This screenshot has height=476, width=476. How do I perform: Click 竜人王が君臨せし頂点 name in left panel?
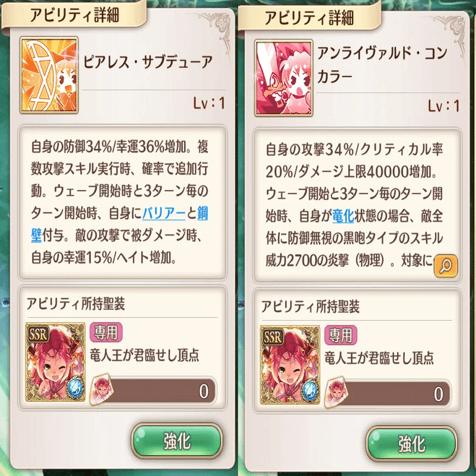coord(144,355)
